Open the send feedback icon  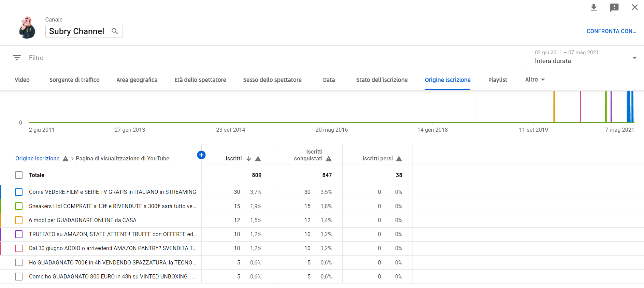tap(614, 8)
